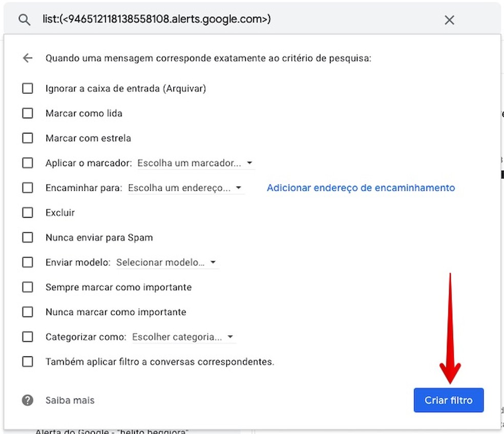The height and width of the screenshot is (434, 504).
Task: Enable Ignorar a caixa de entrada checkbox
Action: point(28,89)
